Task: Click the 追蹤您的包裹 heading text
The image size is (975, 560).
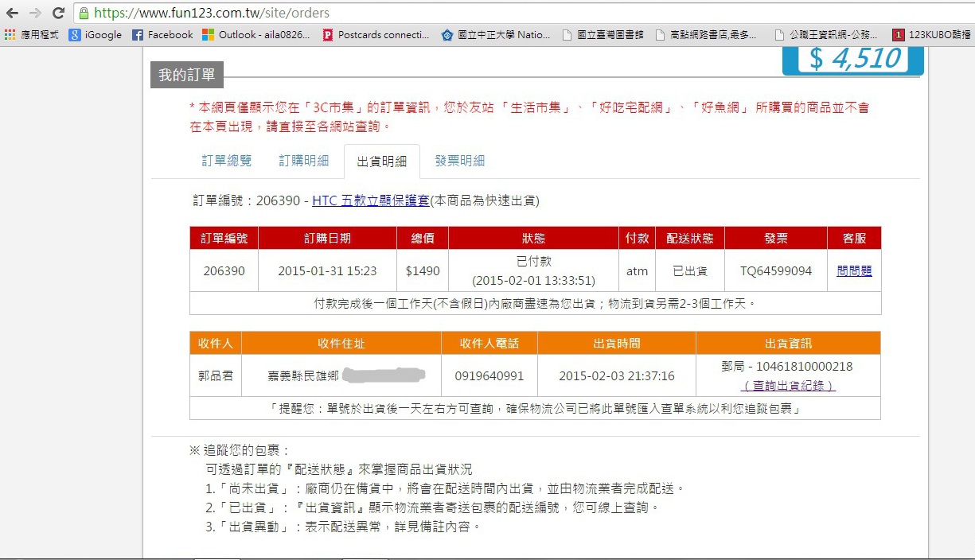Action: [x=240, y=450]
